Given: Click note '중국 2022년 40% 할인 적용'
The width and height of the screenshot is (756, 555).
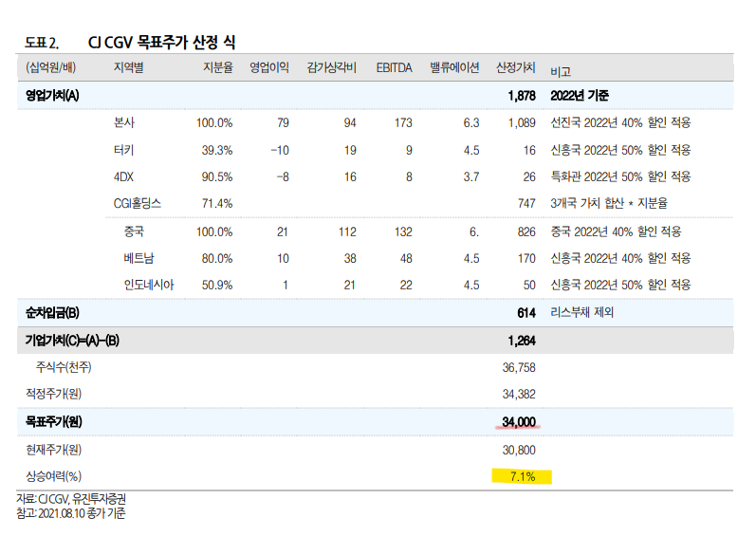Looking at the screenshot, I should 616,231.
